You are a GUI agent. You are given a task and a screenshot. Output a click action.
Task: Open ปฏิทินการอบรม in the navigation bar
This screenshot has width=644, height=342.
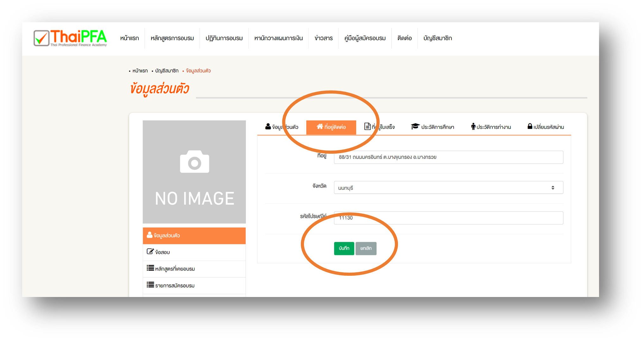(224, 38)
